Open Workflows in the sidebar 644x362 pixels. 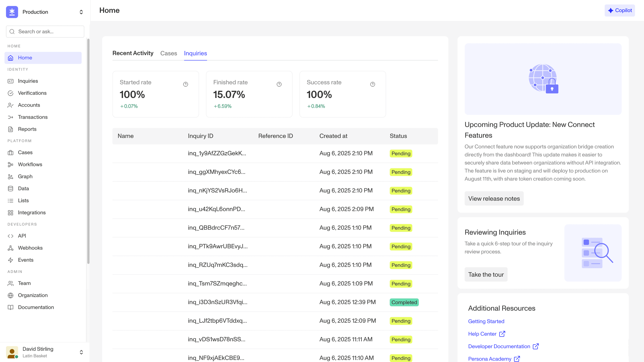coord(43,164)
